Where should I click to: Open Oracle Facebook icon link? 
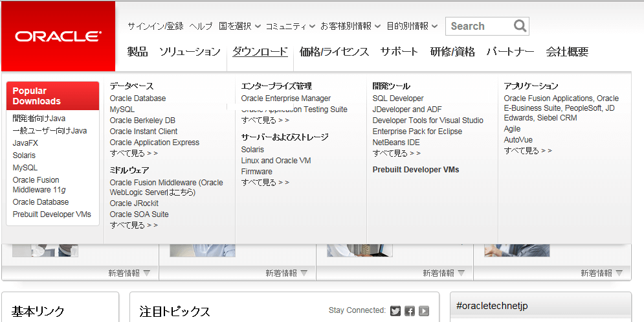tap(410, 311)
